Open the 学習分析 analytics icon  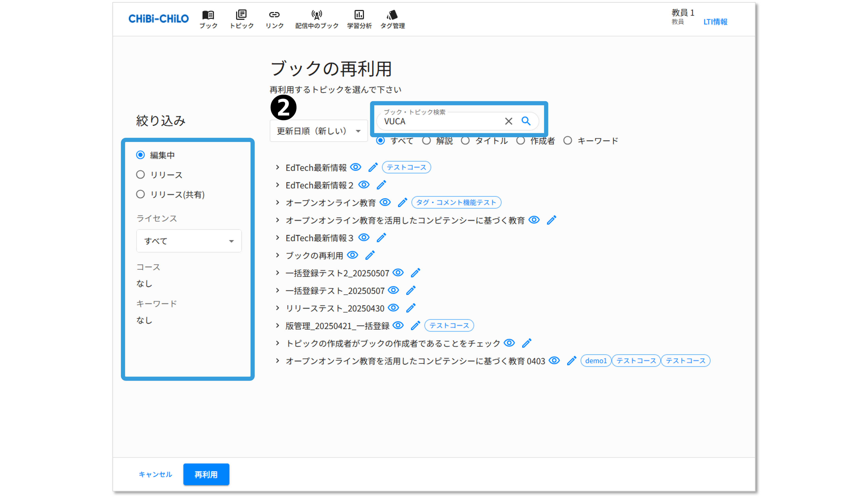point(359,19)
